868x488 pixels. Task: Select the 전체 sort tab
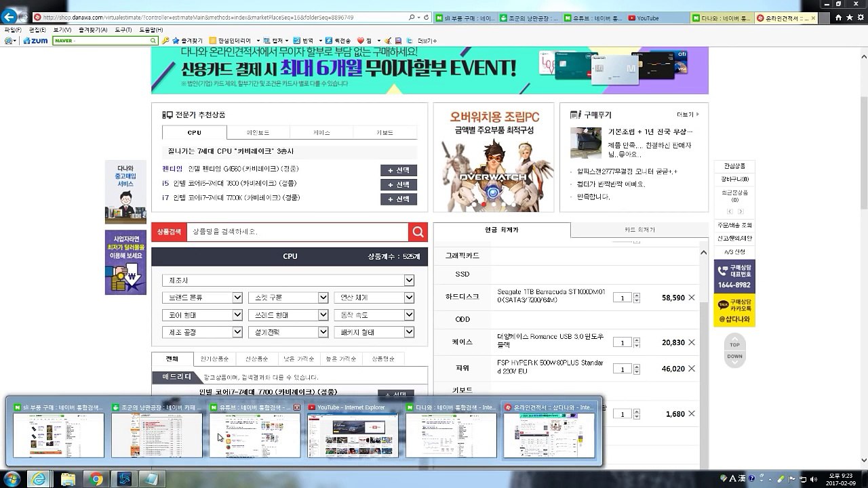pyautogui.click(x=172, y=359)
